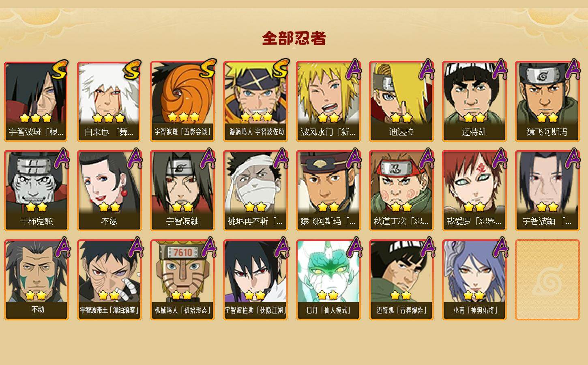Select the 小南「神驹佑将」 card
The width and height of the screenshot is (588, 365).
(x=474, y=280)
